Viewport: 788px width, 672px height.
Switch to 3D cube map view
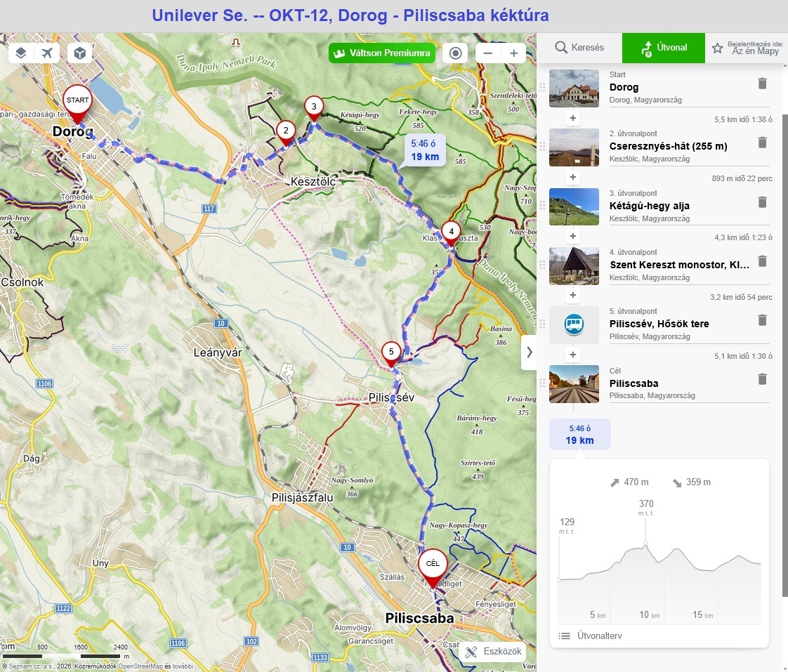pyautogui.click(x=80, y=53)
